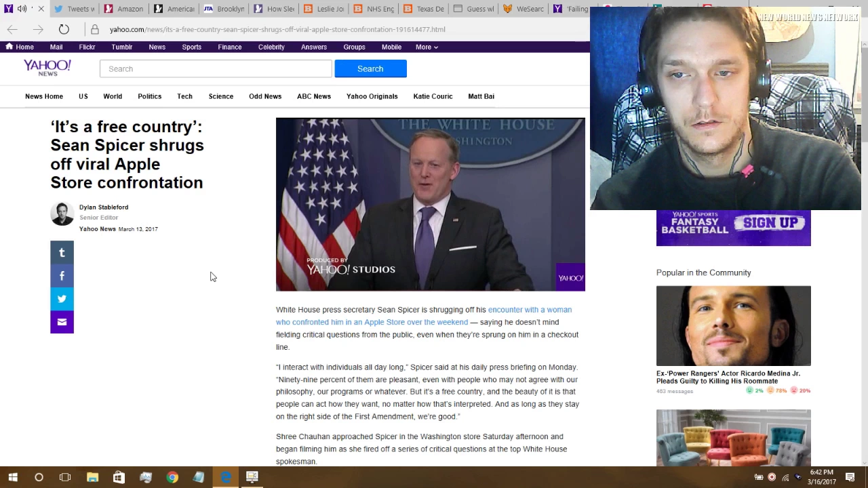Close the current Yahoo tab

41,9
